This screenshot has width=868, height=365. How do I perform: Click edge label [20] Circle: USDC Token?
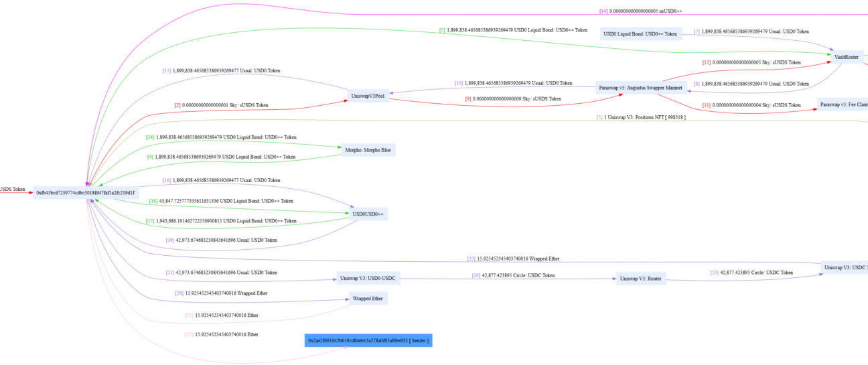(x=513, y=275)
